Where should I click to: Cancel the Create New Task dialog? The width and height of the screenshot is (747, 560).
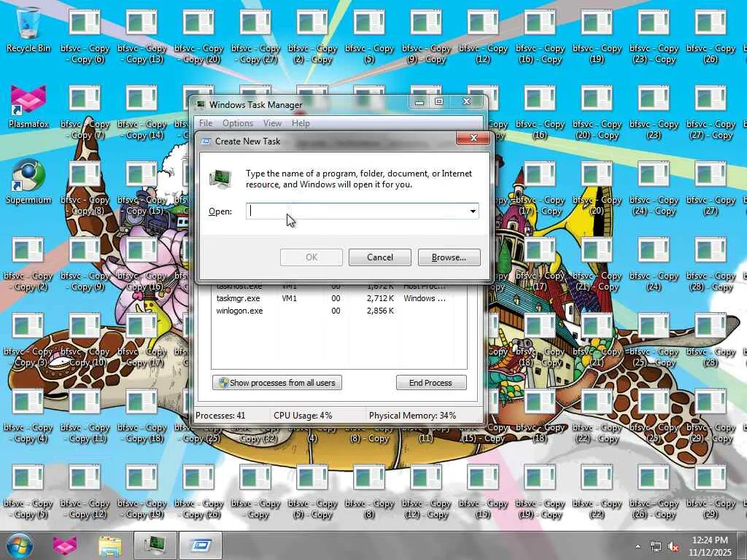pos(379,257)
